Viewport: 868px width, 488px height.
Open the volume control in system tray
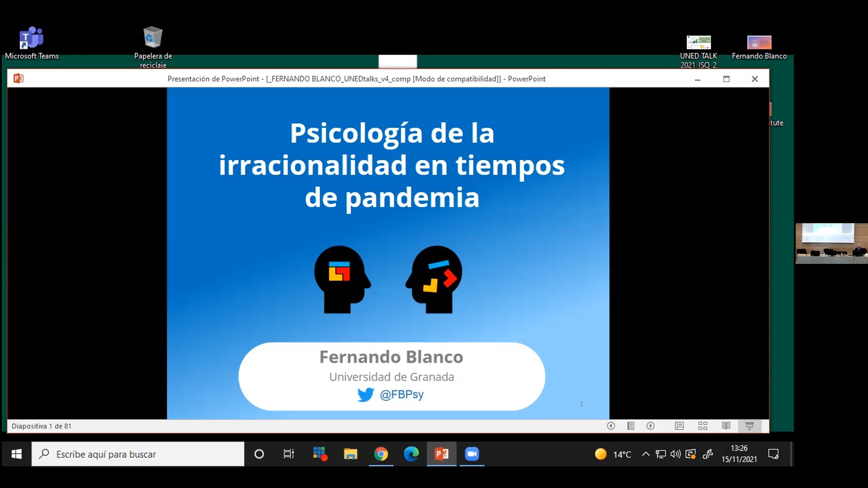click(x=675, y=454)
